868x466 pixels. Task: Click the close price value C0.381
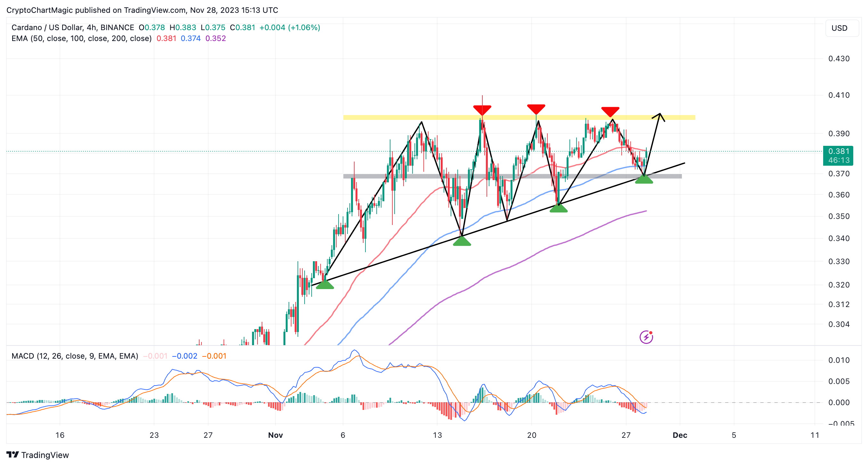tap(242, 27)
